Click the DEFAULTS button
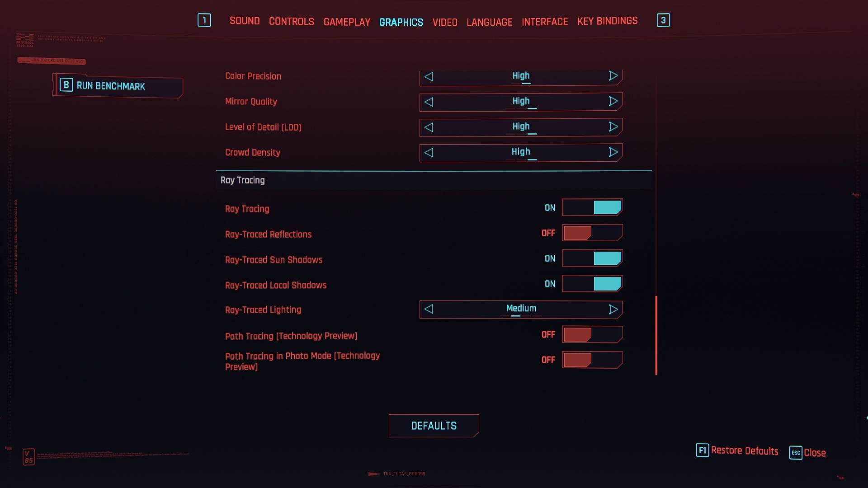The height and width of the screenshot is (488, 868). coord(434,426)
